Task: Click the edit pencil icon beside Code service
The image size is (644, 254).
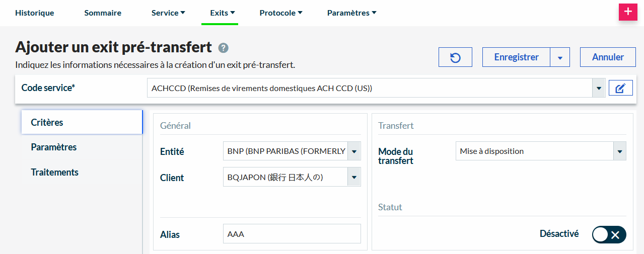Action: coord(620,89)
